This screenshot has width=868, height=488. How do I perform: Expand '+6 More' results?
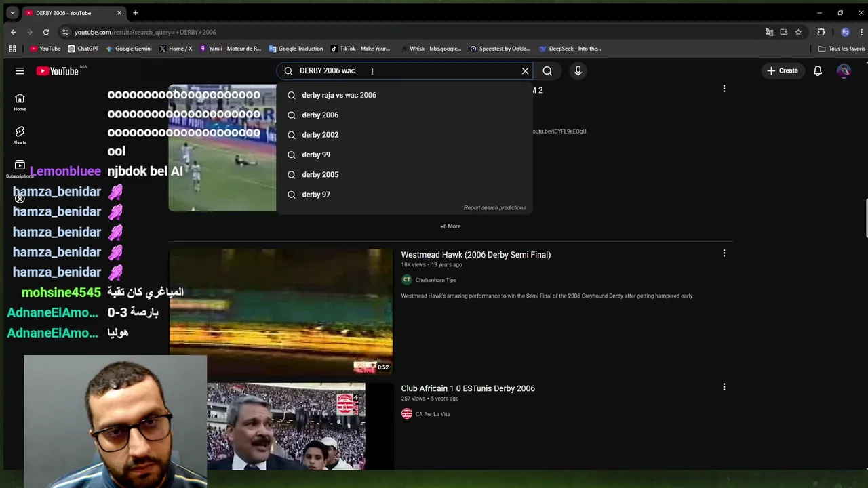(450, 226)
